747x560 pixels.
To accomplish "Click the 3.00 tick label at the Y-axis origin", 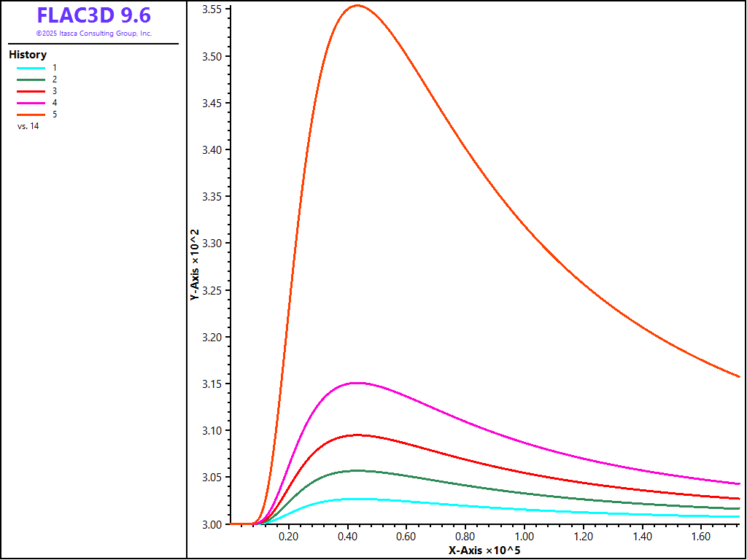I will (212, 524).
